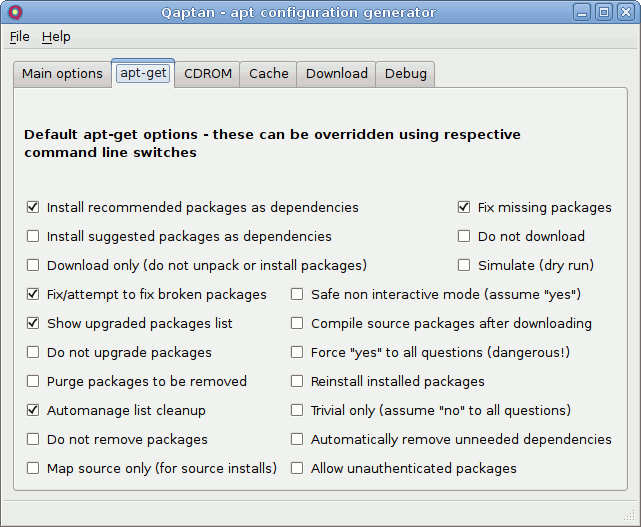
Task: Toggle Automanage list cleanup off
Action: (x=33, y=410)
